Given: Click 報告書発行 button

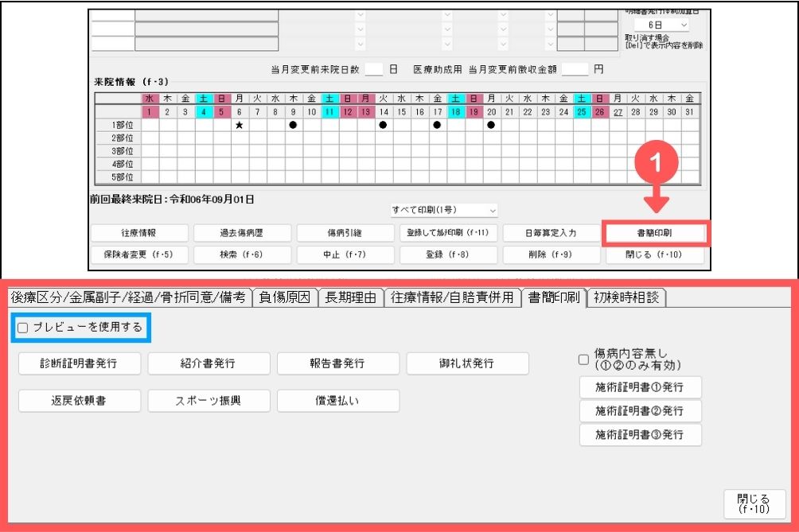Looking at the screenshot, I should point(337,363).
